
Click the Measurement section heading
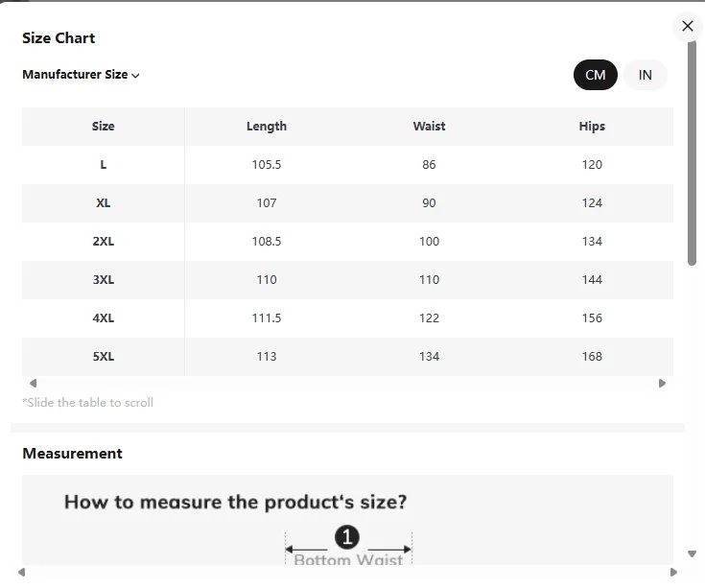point(72,453)
